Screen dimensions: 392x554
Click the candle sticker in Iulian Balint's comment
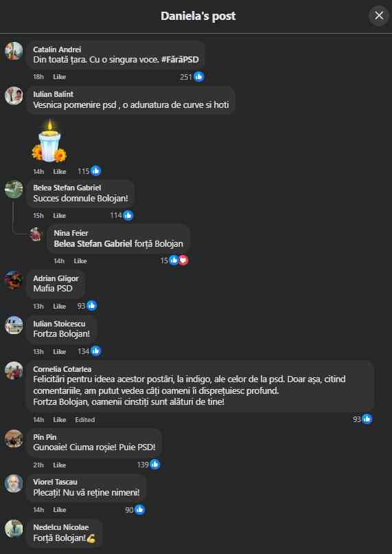click(x=49, y=142)
